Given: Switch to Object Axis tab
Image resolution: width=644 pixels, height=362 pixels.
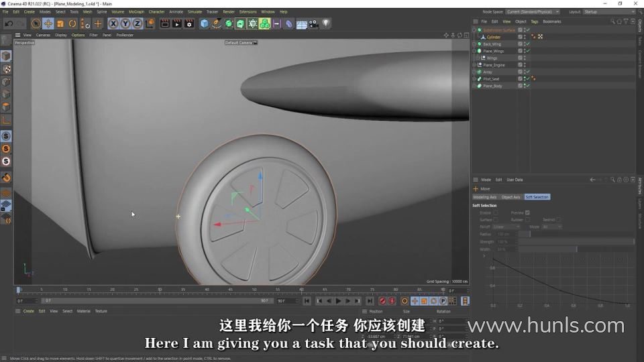Looking at the screenshot, I should (511, 197).
